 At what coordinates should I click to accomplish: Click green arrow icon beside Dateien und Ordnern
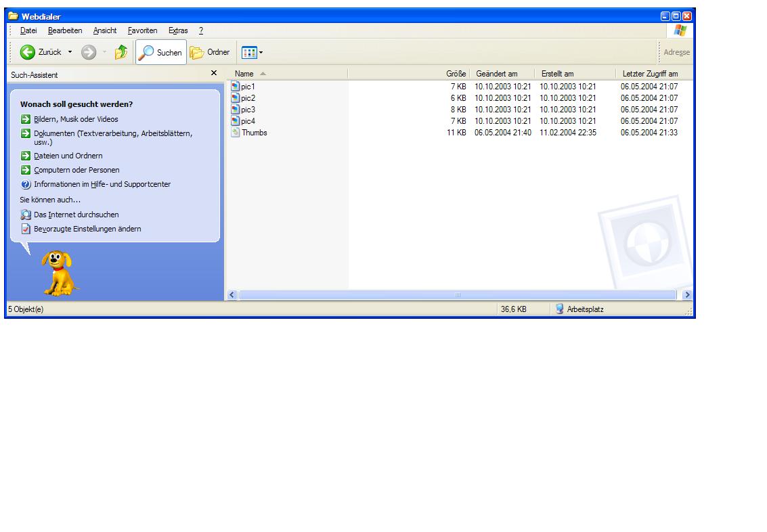[26, 156]
